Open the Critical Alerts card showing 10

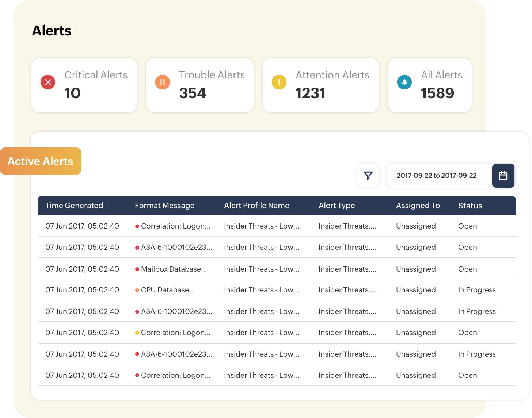84,85
